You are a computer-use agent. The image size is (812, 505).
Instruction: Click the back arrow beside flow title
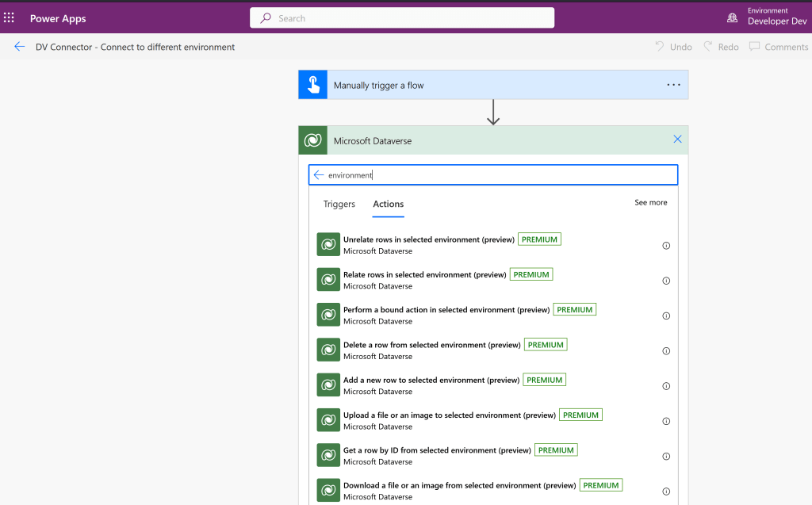20,47
